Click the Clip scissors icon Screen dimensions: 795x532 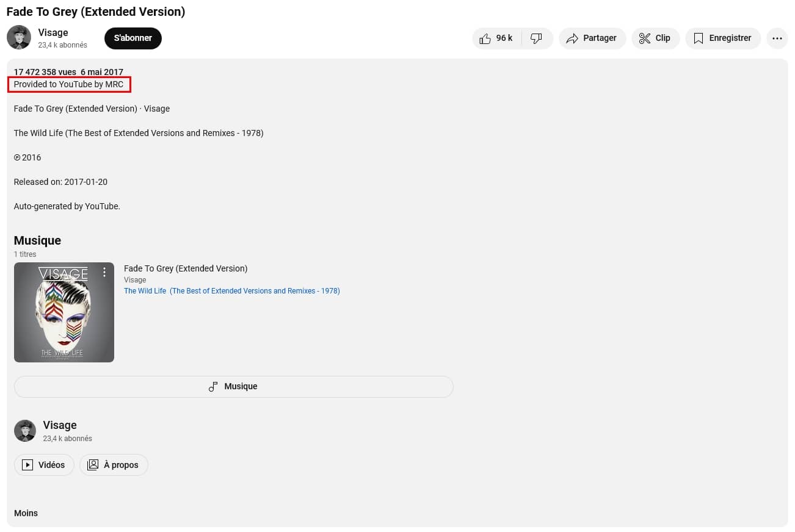point(645,38)
